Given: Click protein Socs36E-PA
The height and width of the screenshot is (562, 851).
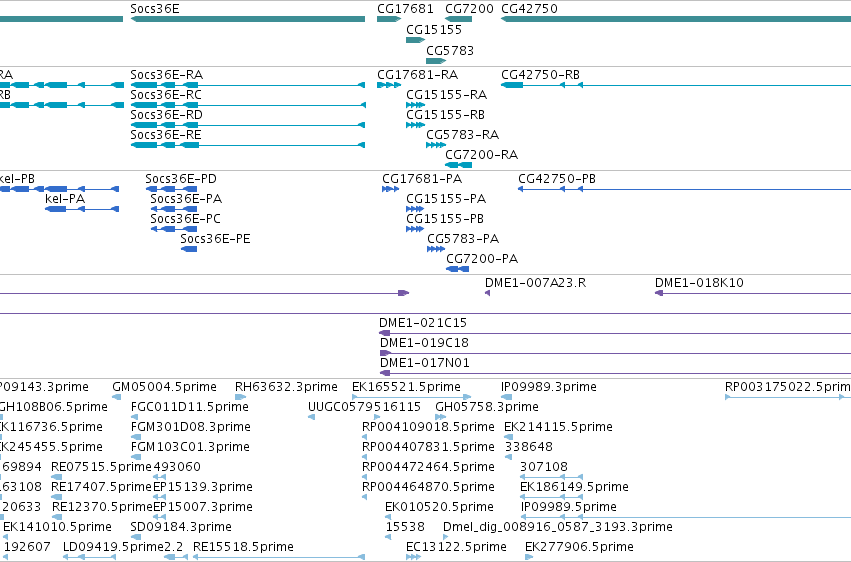Looking at the screenshot, I should pyautogui.click(x=186, y=199).
